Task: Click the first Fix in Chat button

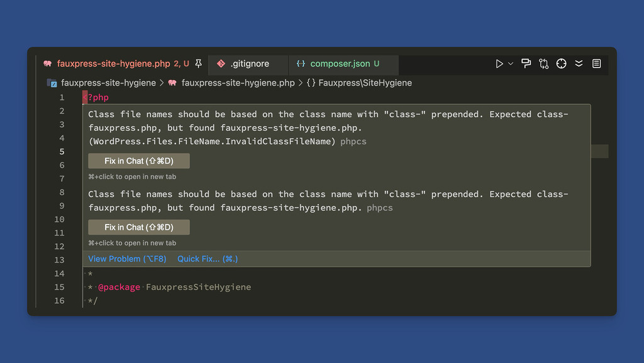Action: (138, 161)
